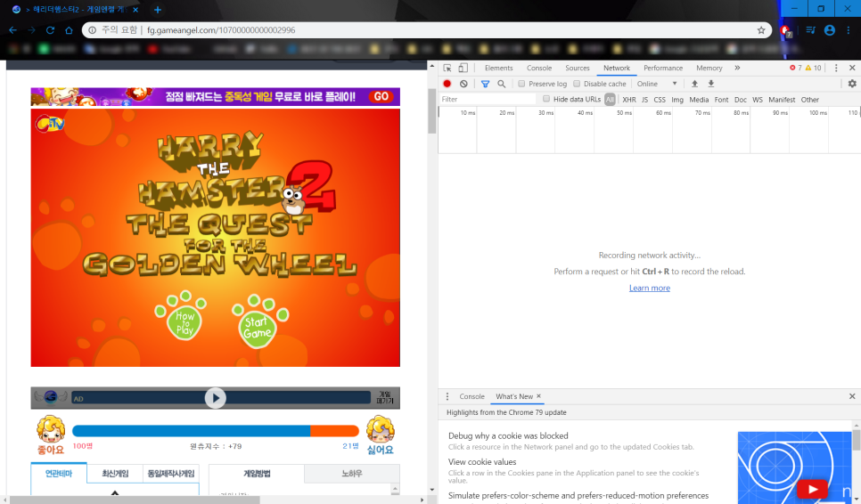
Task: Select the All filter type
Action: 610,99
